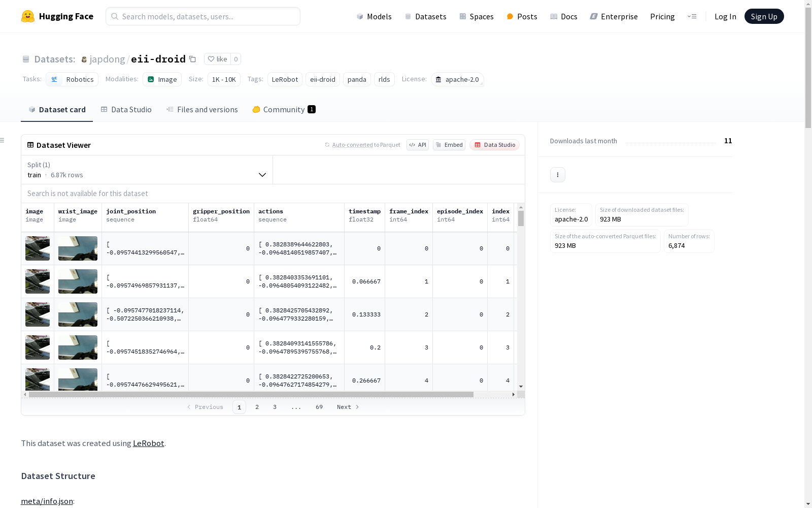Click the joint_position column header
812x508 pixels.
[x=145, y=217]
